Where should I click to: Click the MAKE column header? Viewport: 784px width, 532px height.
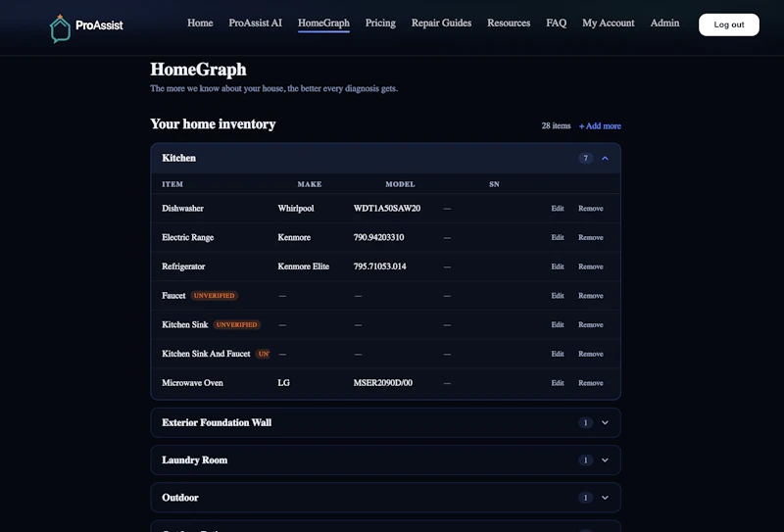310,184
